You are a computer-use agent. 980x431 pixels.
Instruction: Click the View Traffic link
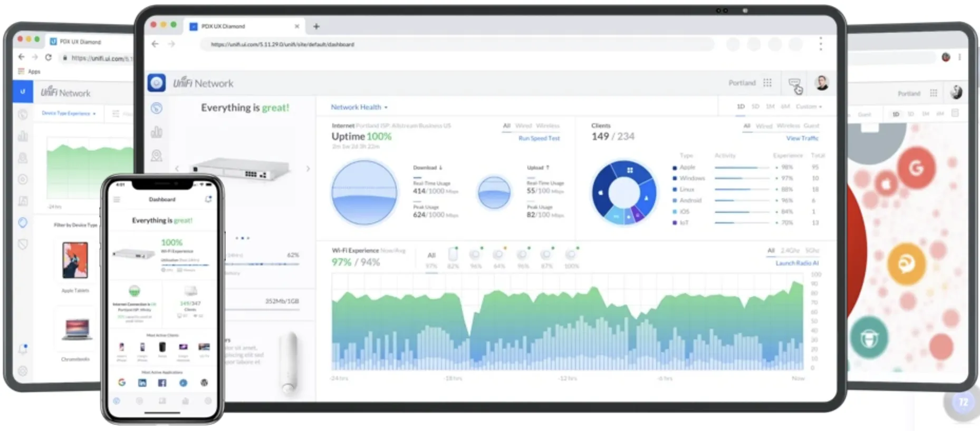[x=802, y=138]
